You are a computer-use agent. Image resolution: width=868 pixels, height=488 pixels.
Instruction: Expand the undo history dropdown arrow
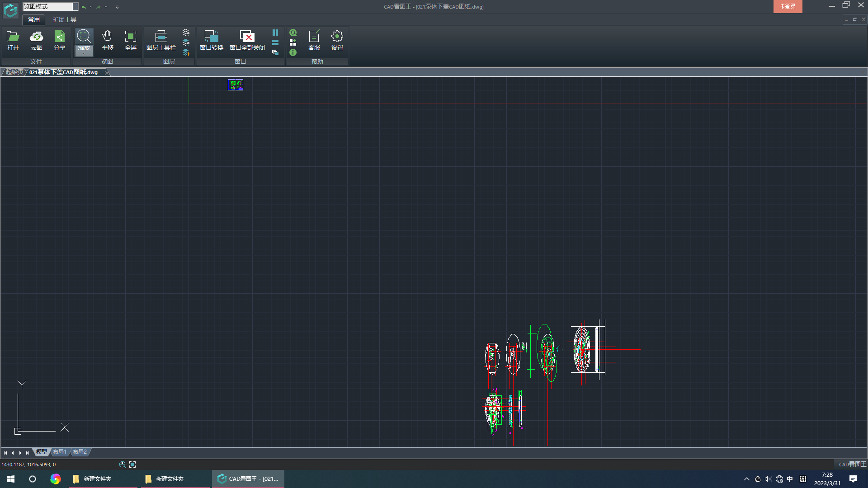coord(91,7)
